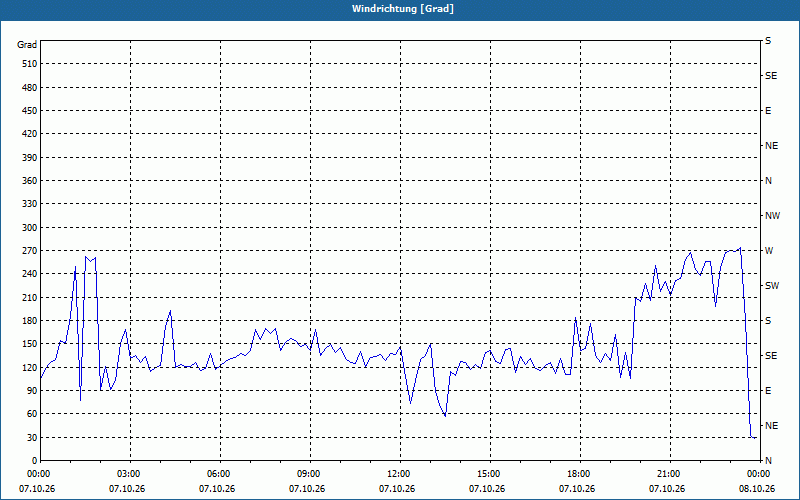
Task: Click the 360 value on the y-axis
Action: (31, 181)
